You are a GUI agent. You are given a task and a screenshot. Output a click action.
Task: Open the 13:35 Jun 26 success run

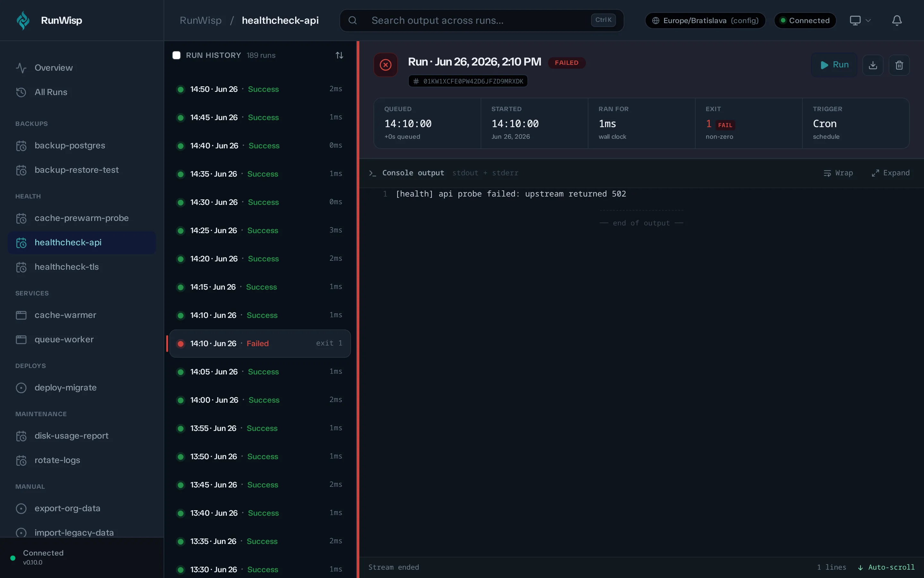point(260,542)
